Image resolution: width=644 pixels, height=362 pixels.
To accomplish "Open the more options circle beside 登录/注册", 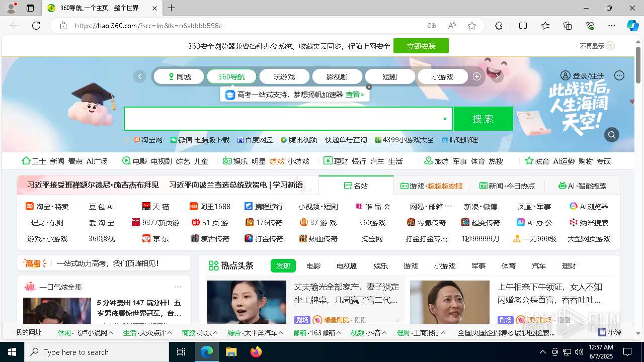I will [x=619, y=75].
